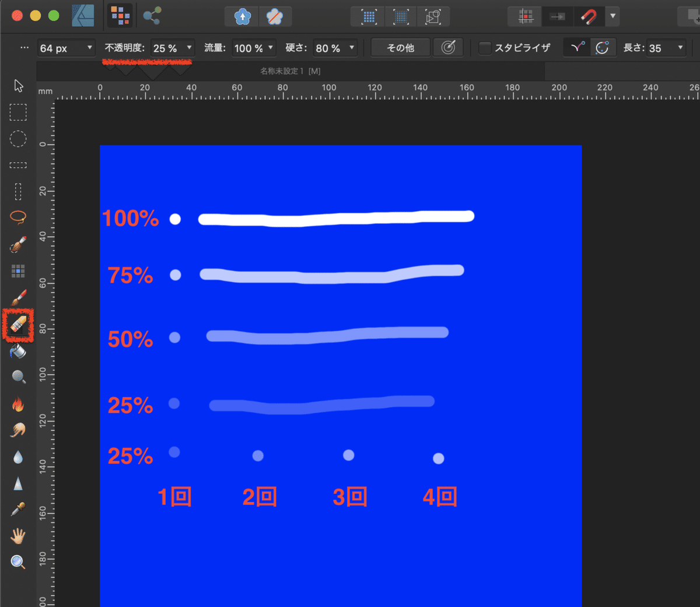Open the 流量 100 % dropdown
This screenshot has width=700, height=607.
click(x=254, y=48)
